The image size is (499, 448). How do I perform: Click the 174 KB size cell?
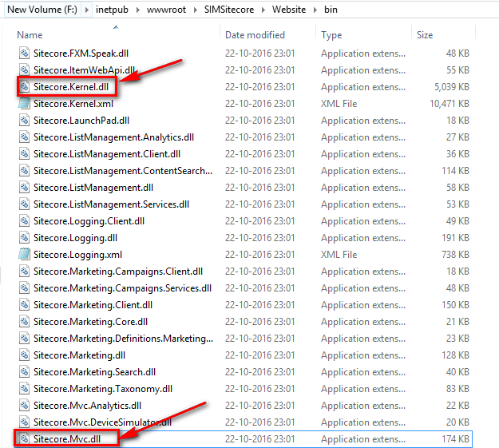click(455, 439)
